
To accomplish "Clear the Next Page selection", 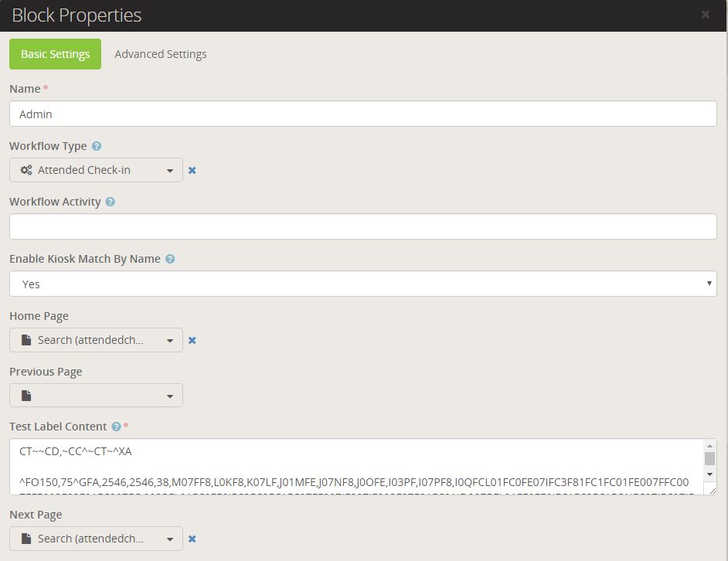I will [x=192, y=539].
